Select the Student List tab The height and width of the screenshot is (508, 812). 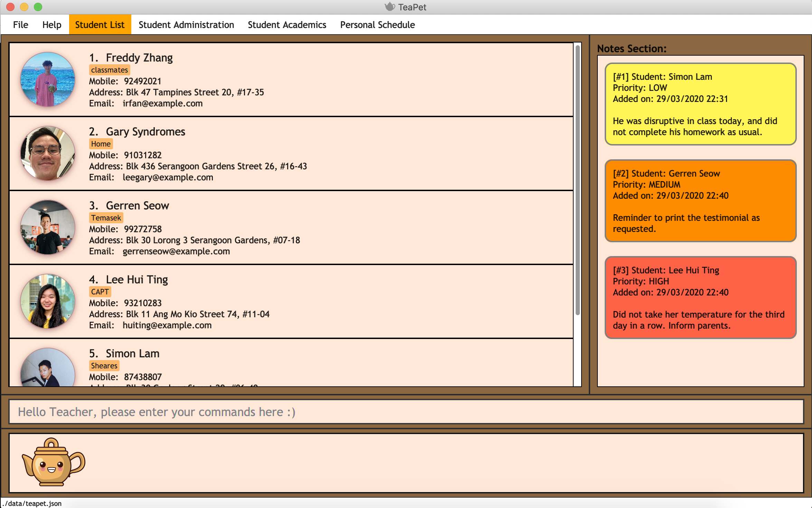[x=100, y=25]
